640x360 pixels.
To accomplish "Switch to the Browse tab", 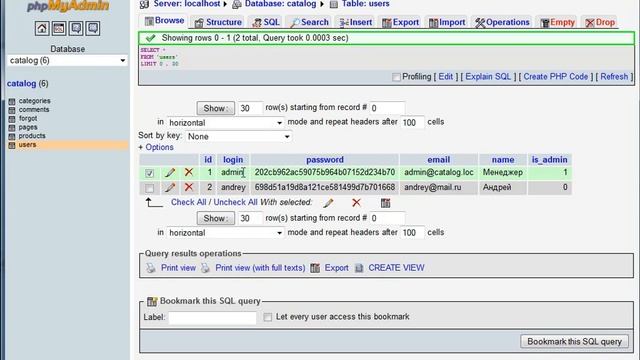I will coord(165,21).
